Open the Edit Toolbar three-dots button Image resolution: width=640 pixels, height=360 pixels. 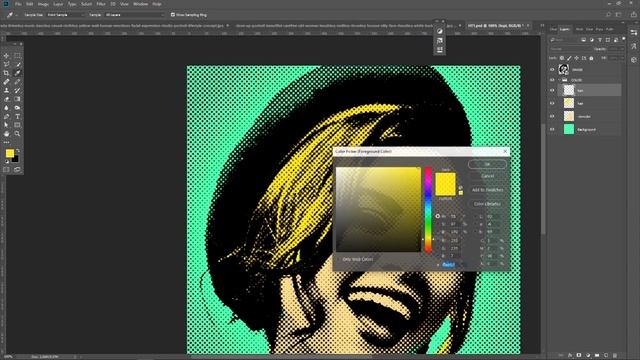click(x=6, y=142)
